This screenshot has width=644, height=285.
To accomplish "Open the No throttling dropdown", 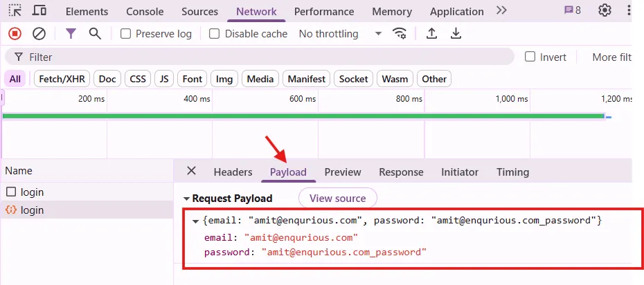I will pyautogui.click(x=340, y=34).
